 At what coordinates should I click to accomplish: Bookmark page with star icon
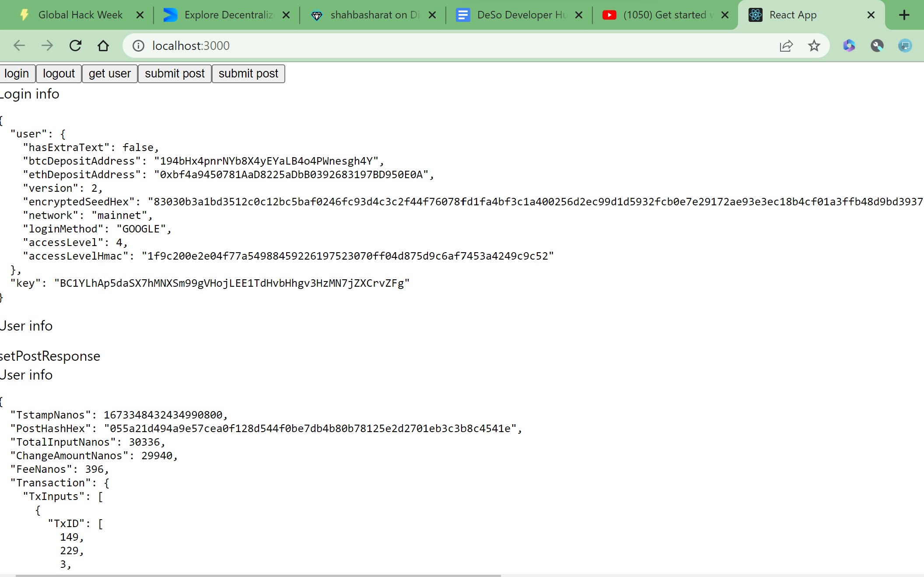click(814, 46)
